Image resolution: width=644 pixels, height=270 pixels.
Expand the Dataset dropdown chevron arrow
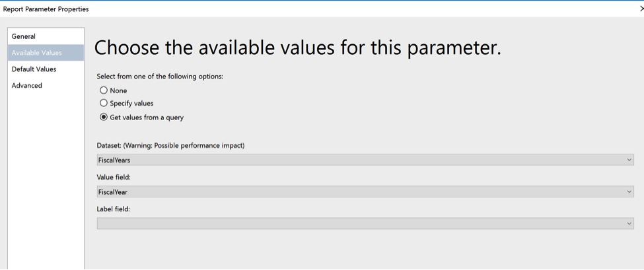[x=629, y=160]
